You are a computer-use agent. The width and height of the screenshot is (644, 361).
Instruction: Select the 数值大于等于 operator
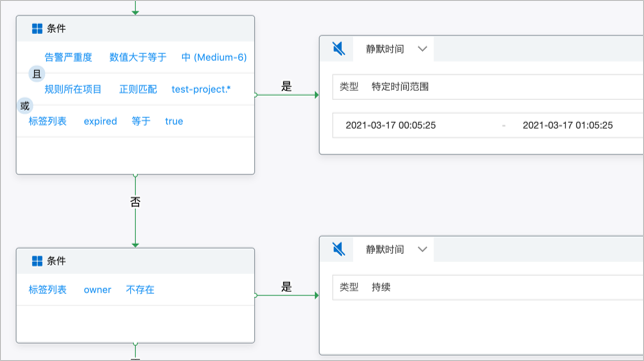138,57
